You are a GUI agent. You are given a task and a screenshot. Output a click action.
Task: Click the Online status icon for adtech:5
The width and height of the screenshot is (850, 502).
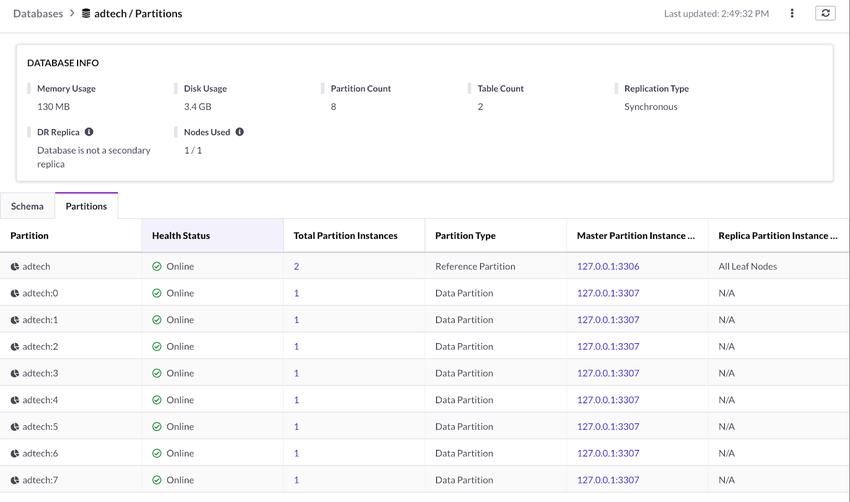[157, 427]
